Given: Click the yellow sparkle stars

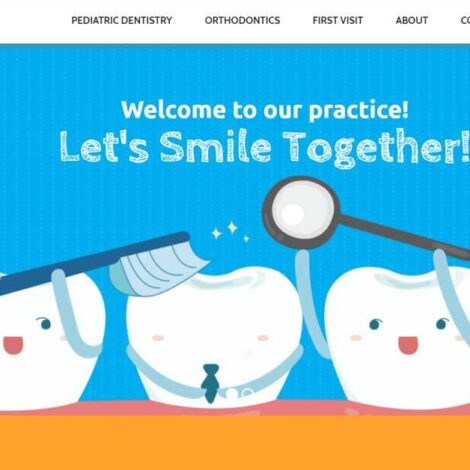Looking at the screenshot, I should 231,231.
